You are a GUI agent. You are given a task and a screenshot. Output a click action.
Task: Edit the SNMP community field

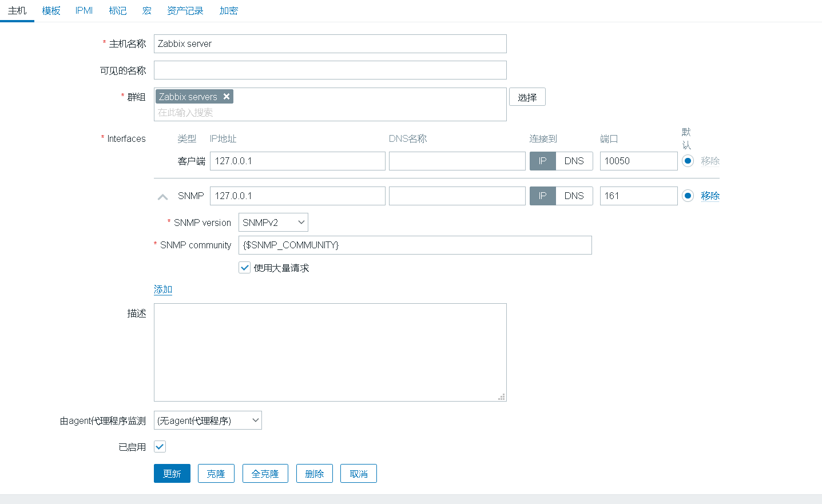(415, 245)
